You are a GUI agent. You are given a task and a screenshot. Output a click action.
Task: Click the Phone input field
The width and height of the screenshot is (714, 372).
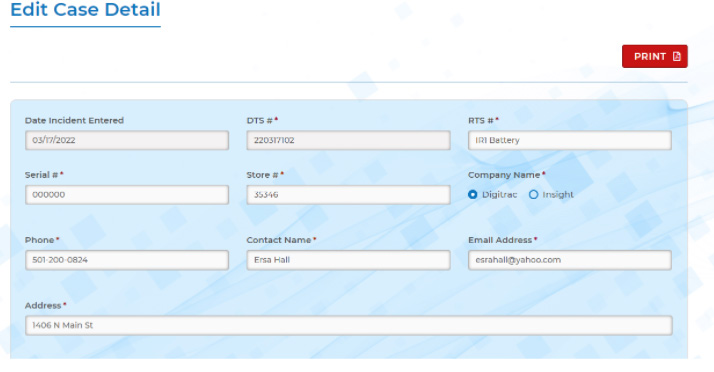point(127,260)
